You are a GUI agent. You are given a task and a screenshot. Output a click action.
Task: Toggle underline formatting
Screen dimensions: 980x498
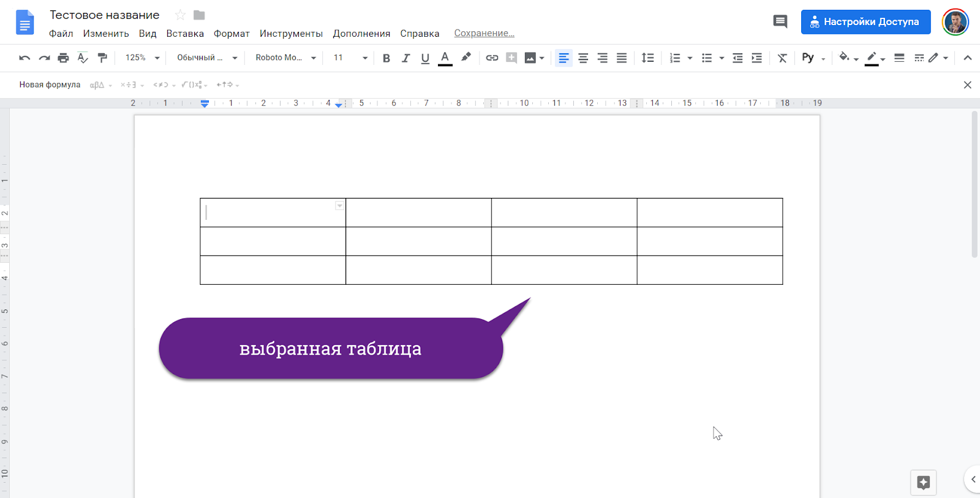coord(425,58)
